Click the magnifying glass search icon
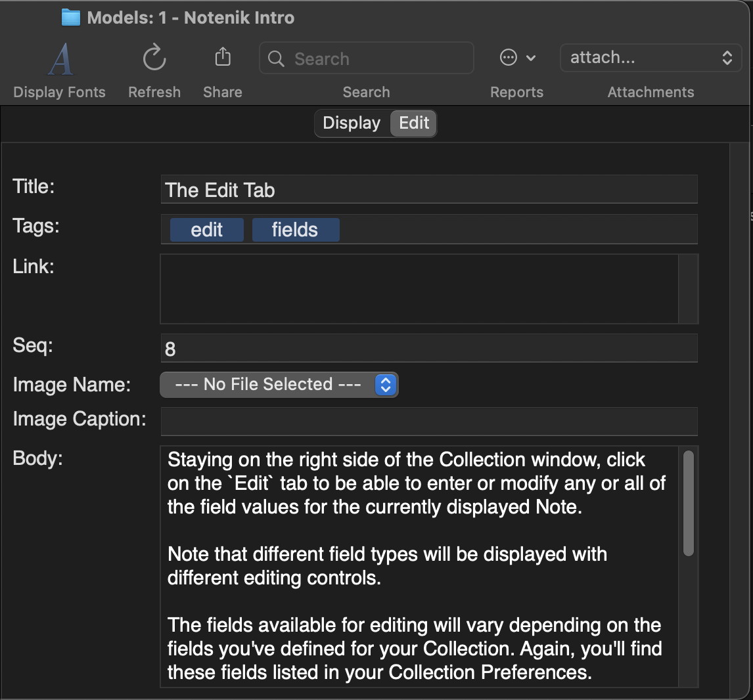Screen dimensions: 753x700 (277, 59)
